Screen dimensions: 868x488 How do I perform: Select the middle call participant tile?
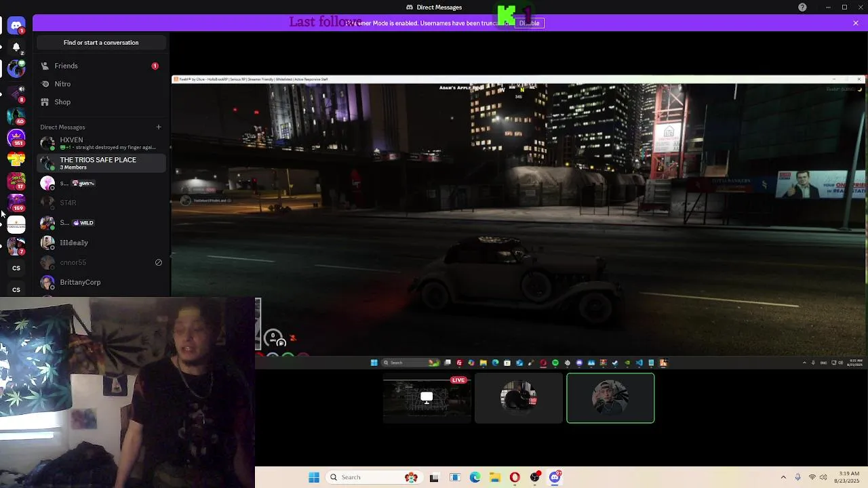pyautogui.click(x=519, y=399)
